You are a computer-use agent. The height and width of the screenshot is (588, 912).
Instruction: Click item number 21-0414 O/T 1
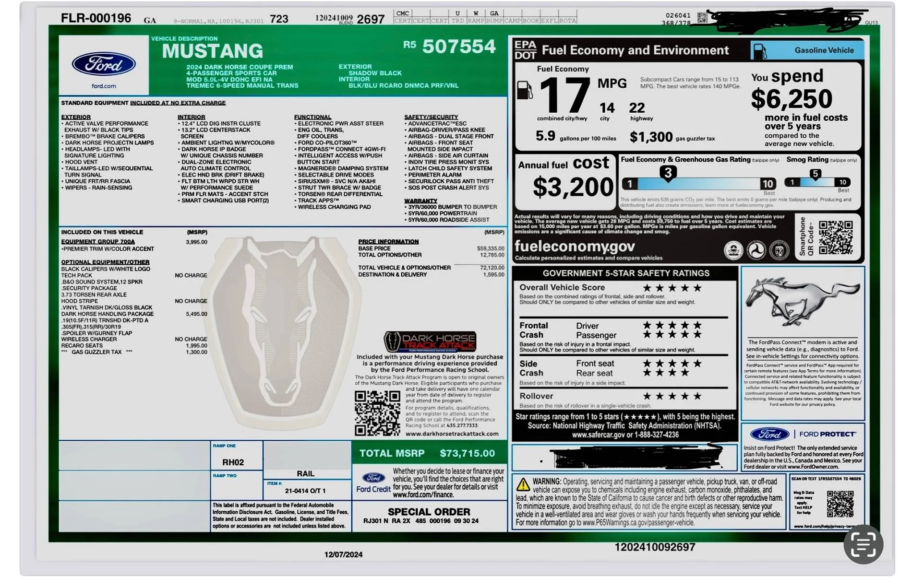(x=305, y=491)
